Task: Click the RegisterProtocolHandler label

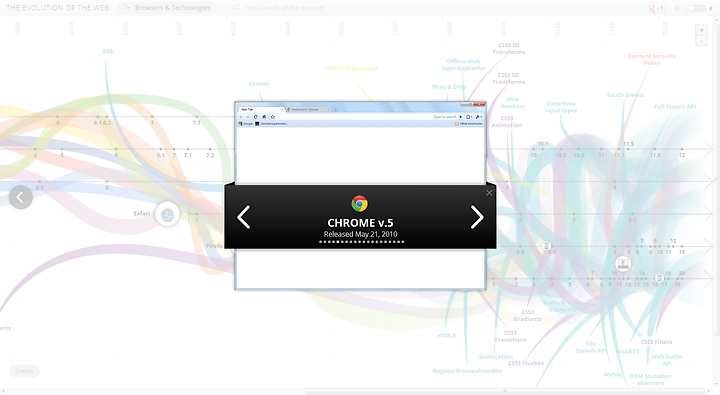Action: tap(467, 371)
